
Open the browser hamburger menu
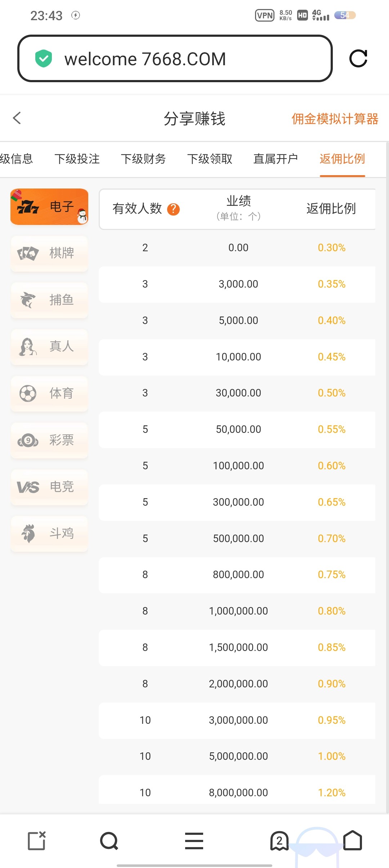pyautogui.click(x=194, y=841)
